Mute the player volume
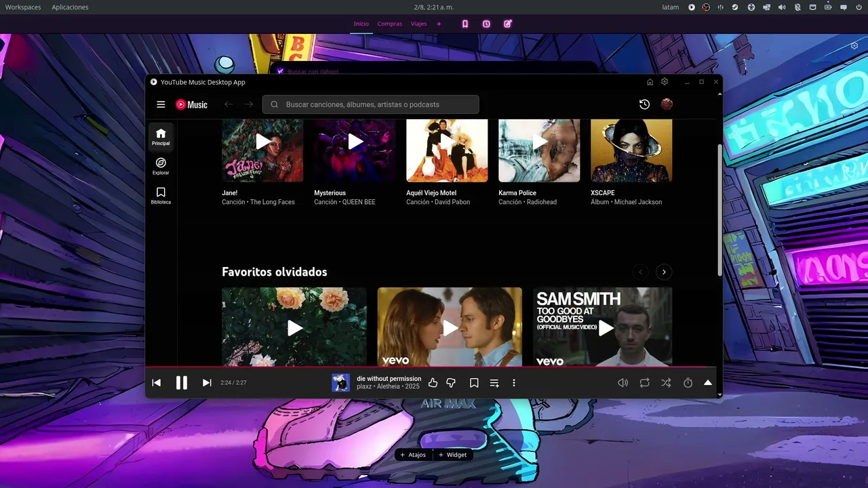Screen dimensions: 868x488 623,383
